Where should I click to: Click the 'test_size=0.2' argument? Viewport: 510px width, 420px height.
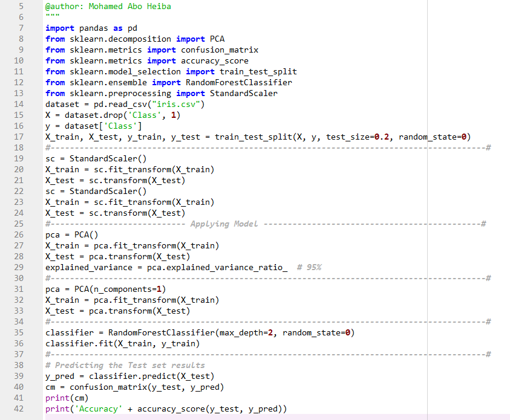358,137
